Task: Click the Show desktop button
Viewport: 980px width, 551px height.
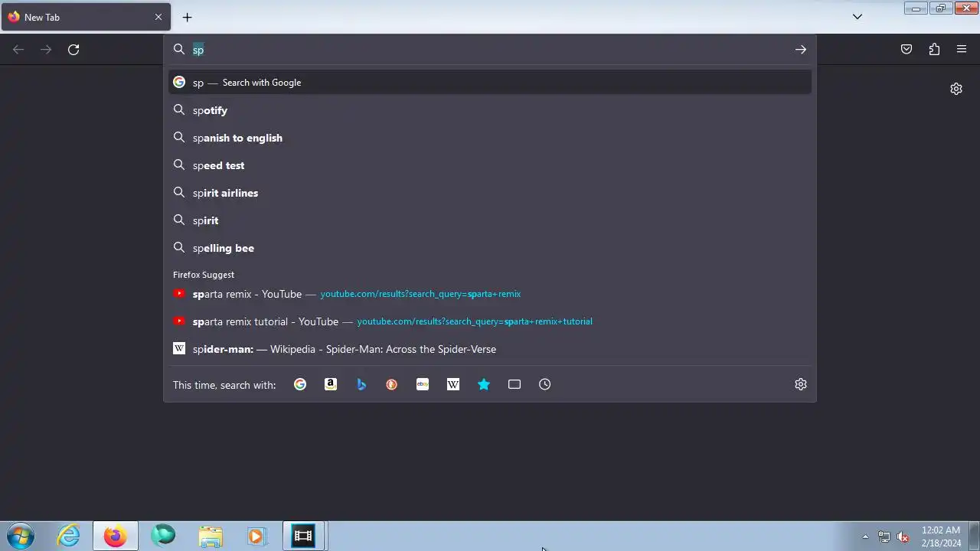Action: tap(975, 536)
